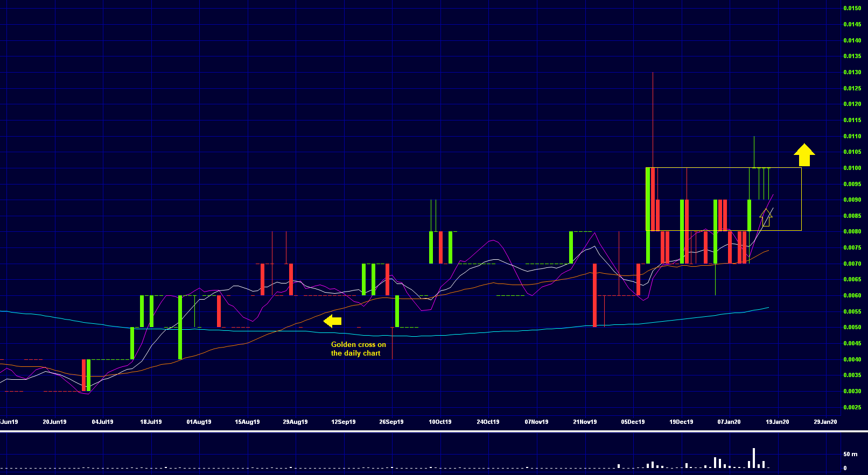The image size is (868, 475).
Task: Click the 0.0085 price axis label
Action: tap(852, 216)
